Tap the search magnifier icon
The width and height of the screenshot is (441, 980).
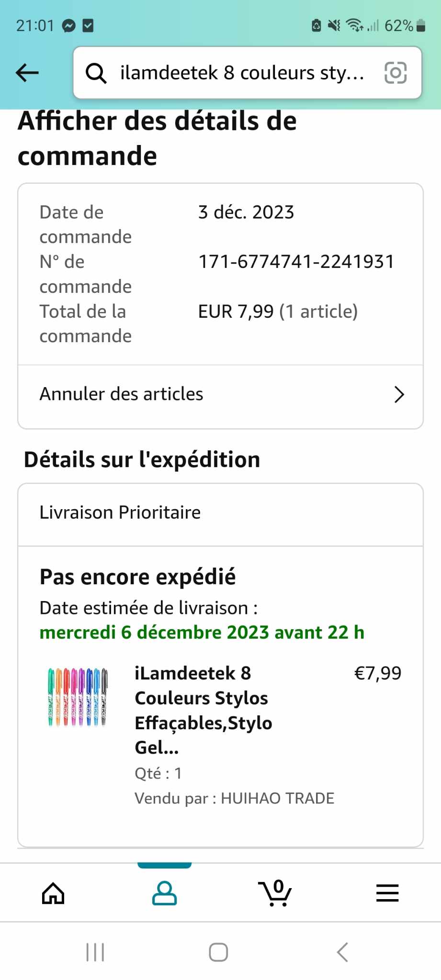(x=96, y=73)
